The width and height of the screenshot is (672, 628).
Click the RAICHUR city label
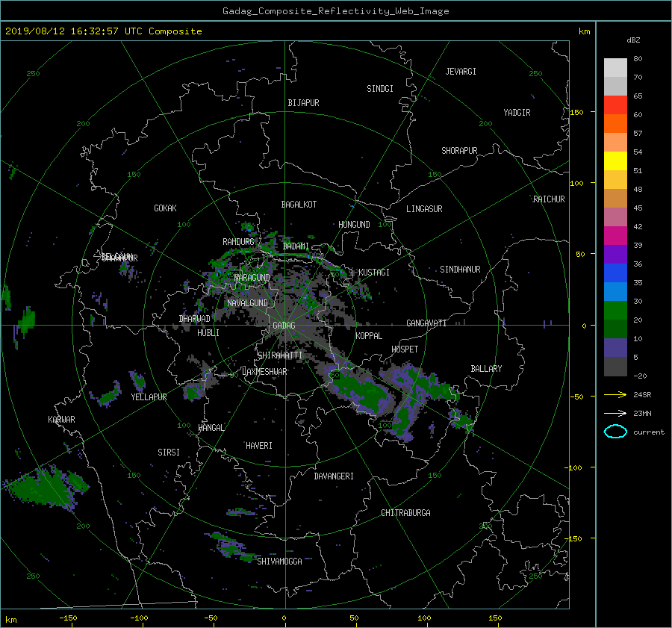tap(549, 199)
